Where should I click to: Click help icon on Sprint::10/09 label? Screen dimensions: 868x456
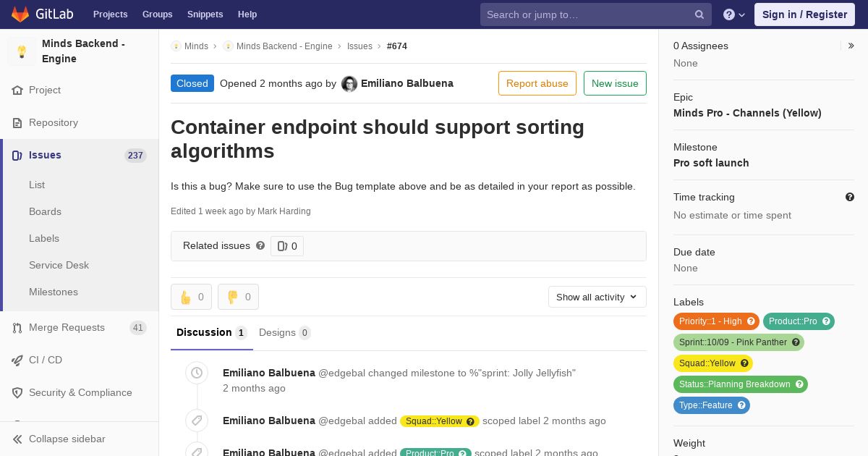[x=796, y=342]
